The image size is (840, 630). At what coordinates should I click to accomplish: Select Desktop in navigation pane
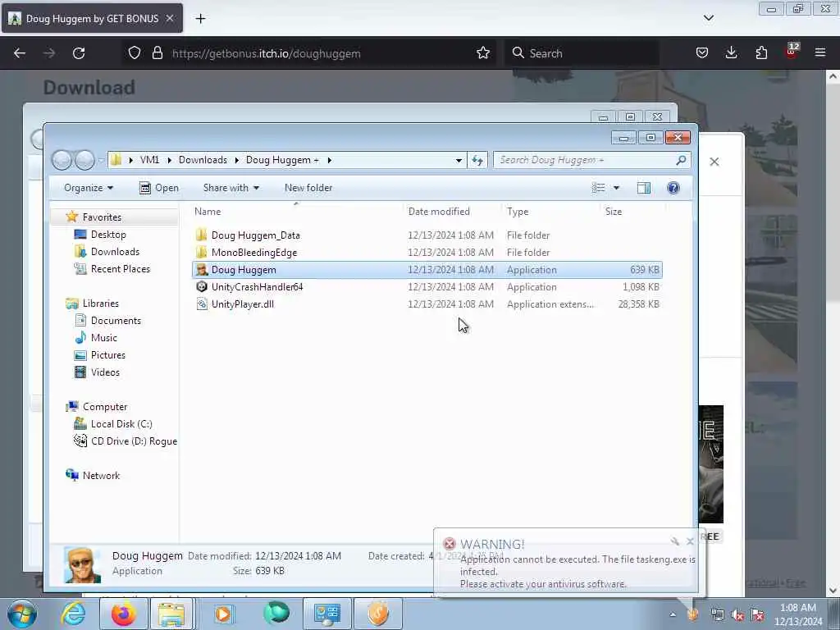(x=108, y=234)
